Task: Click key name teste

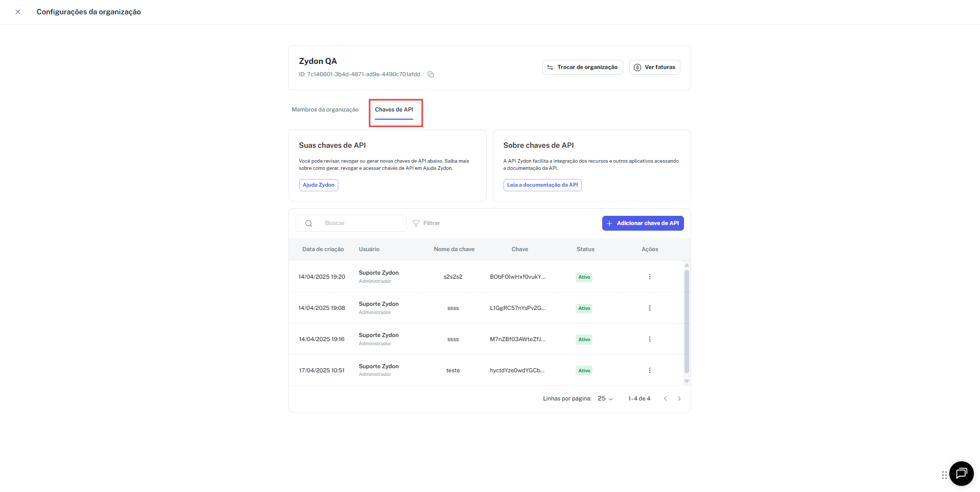Action: 453,371
